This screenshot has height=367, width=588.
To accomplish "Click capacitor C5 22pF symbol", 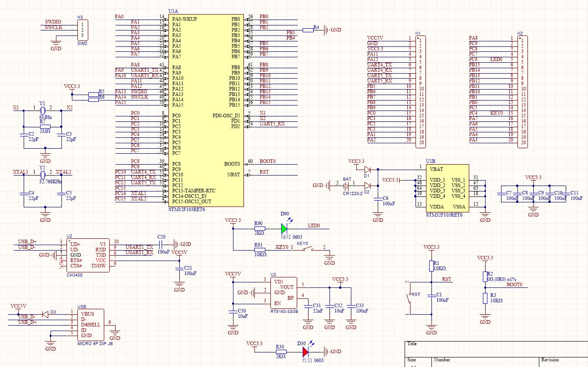I will (x=61, y=193).
